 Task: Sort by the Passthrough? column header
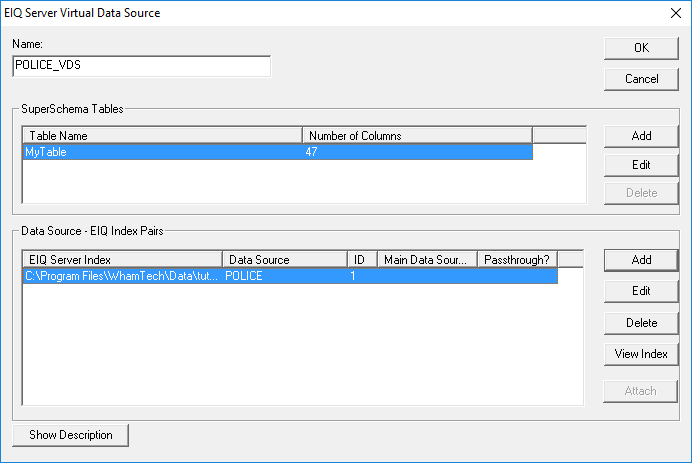517,260
